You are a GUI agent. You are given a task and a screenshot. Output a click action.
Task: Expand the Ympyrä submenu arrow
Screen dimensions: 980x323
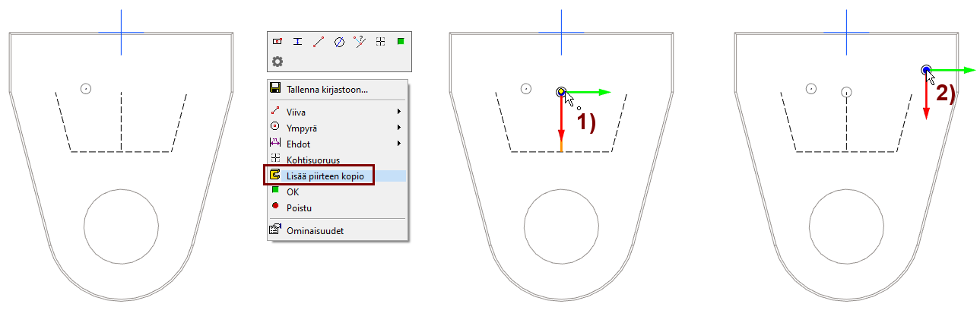coord(399,128)
